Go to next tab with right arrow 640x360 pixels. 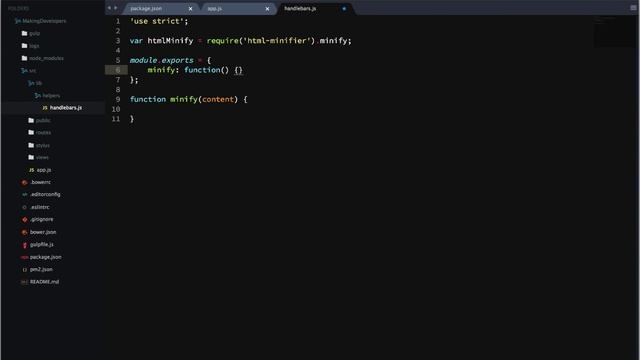click(116, 8)
